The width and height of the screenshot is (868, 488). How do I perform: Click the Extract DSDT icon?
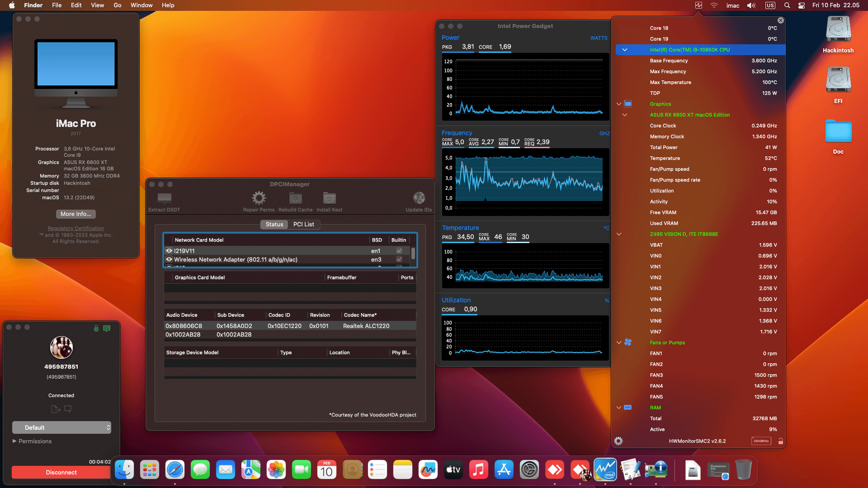pos(164,197)
